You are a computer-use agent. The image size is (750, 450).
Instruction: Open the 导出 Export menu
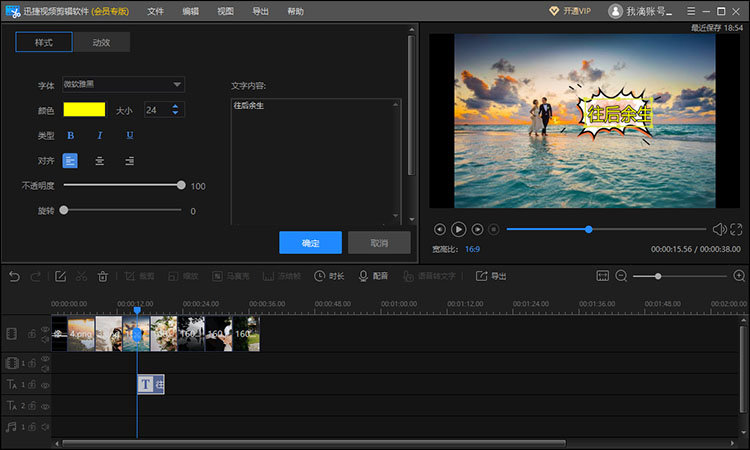pyautogui.click(x=260, y=11)
